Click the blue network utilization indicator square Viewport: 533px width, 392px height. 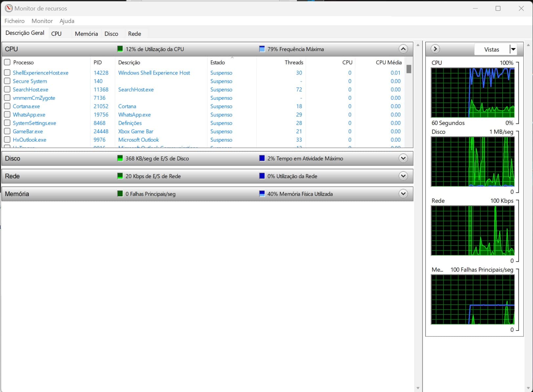262,176
